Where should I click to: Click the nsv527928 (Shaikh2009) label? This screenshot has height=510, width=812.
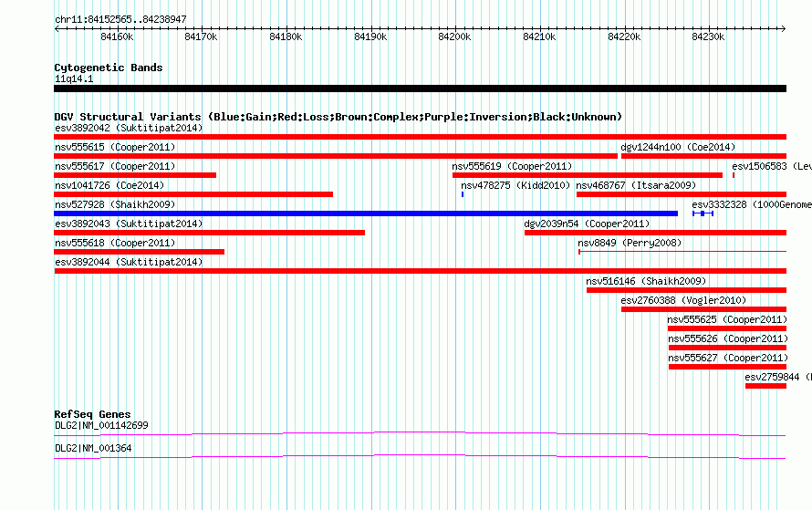pyautogui.click(x=115, y=204)
